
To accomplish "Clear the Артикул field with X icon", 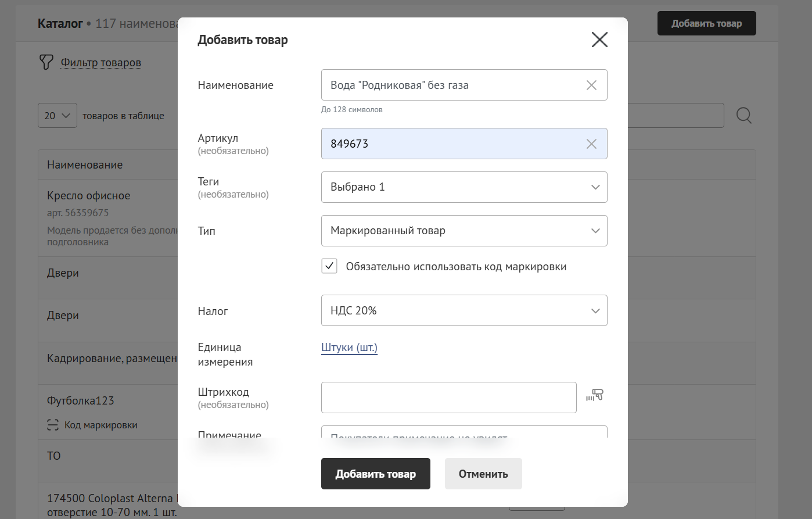I will coord(591,144).
